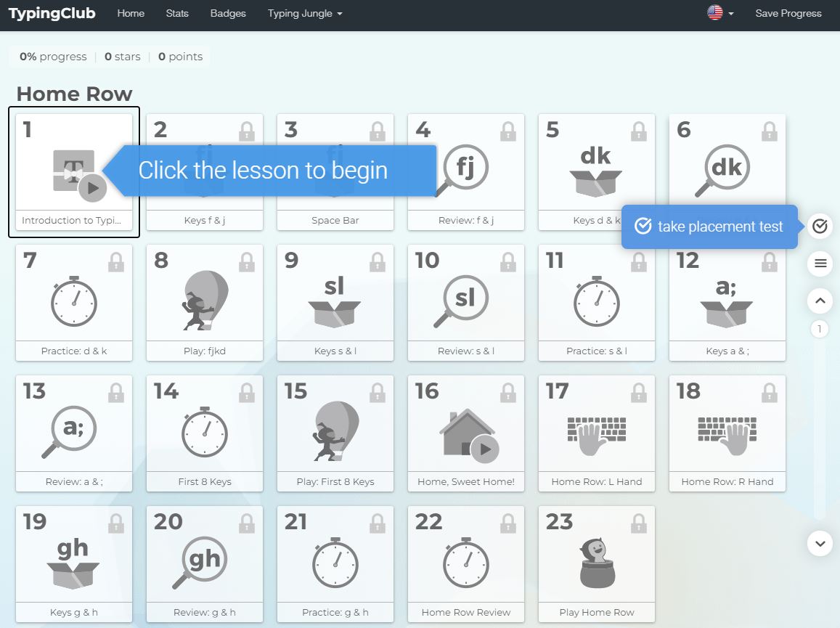840x628 pixels.
Task: Click the 0 points counter
Action: (x=181, y=56)
